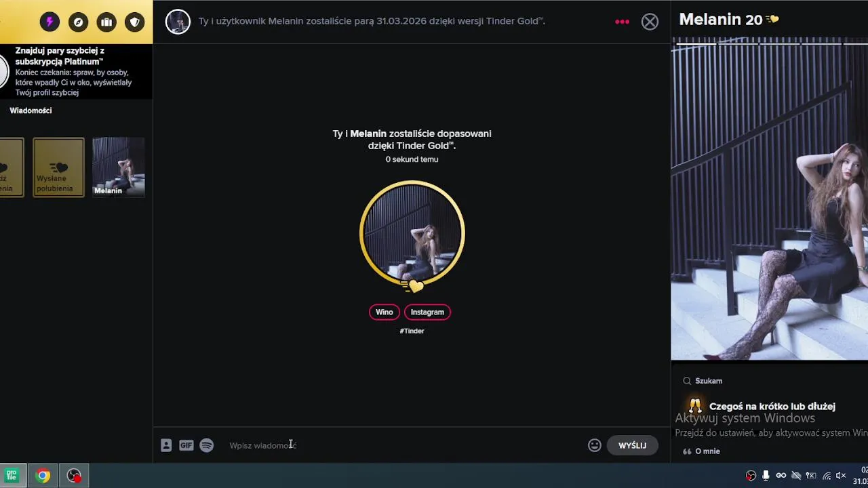Click the OBS icon in system tray

pos(751,476)
